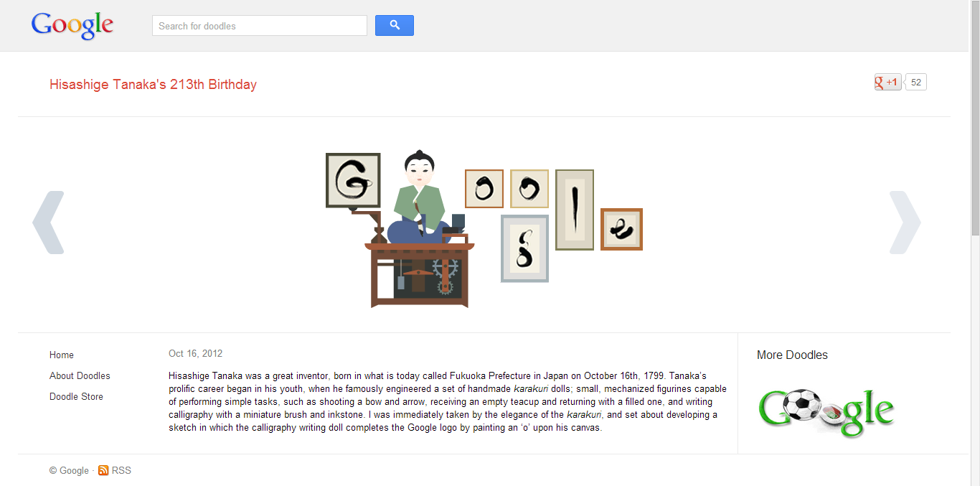Viewport: 980px width, 486px height.
Task: Open the Home navigation link
Action: (62, 355)
